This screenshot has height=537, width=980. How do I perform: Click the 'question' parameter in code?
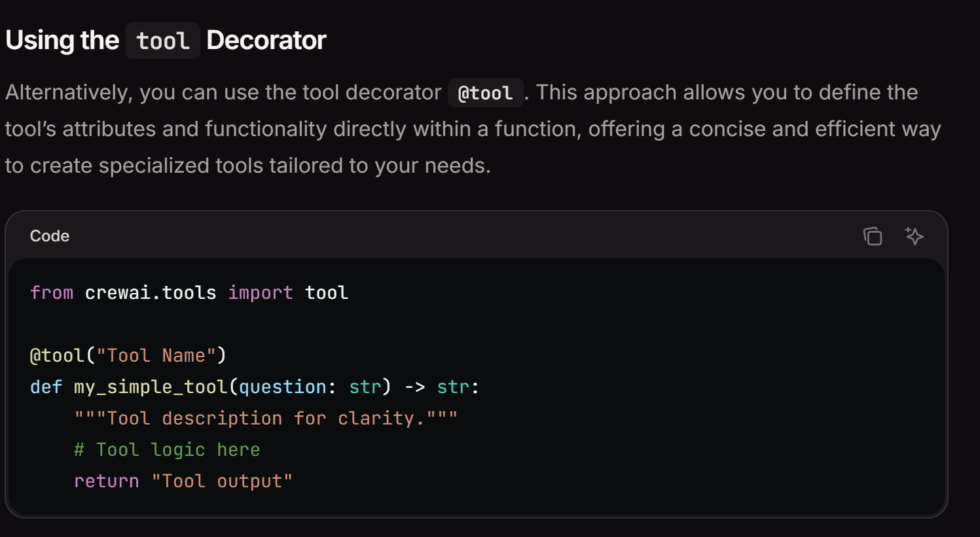click(x=282, y=387)
